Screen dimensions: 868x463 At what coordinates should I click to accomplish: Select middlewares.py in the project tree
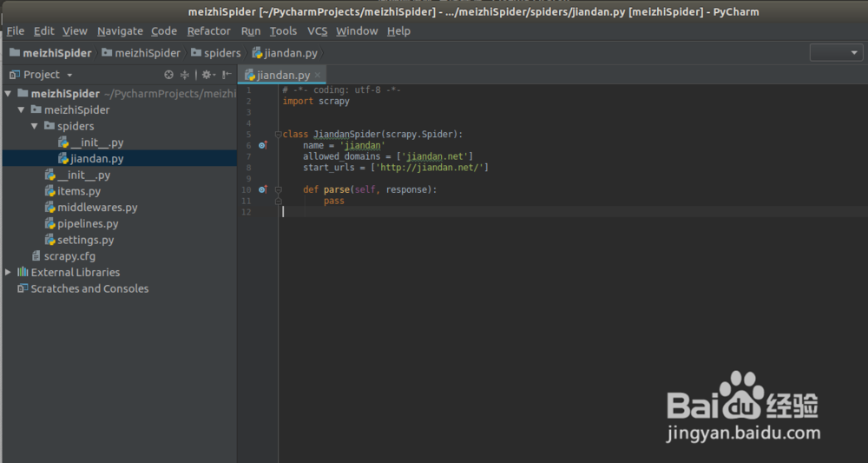[x=97, y=208]
